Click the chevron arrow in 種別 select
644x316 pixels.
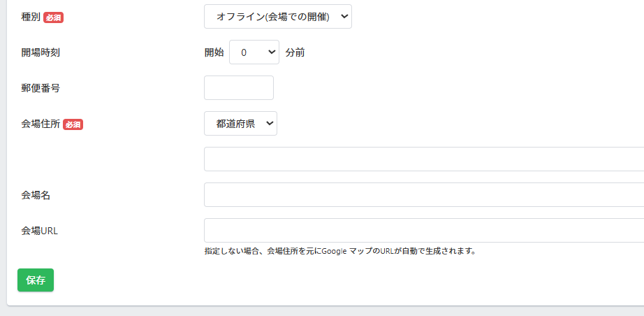(344, 17)
